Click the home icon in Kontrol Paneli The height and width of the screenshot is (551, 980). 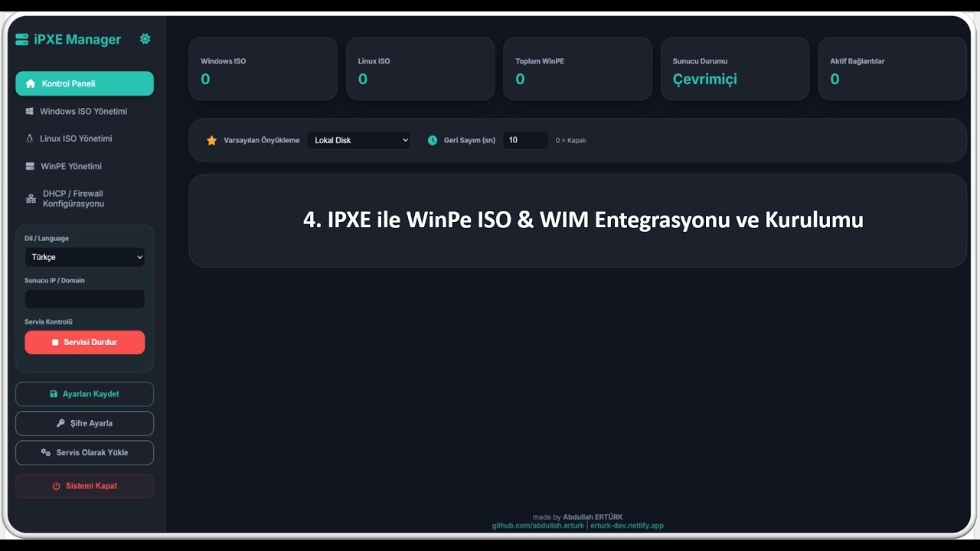click(x=31, y=83)
